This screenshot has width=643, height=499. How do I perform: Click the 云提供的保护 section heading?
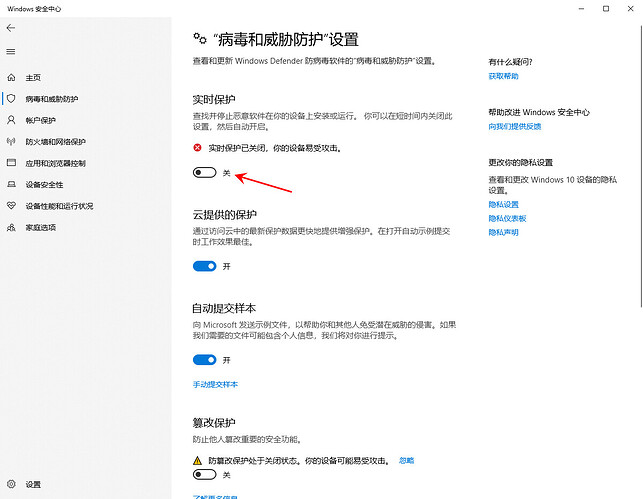tap(225, 214)
